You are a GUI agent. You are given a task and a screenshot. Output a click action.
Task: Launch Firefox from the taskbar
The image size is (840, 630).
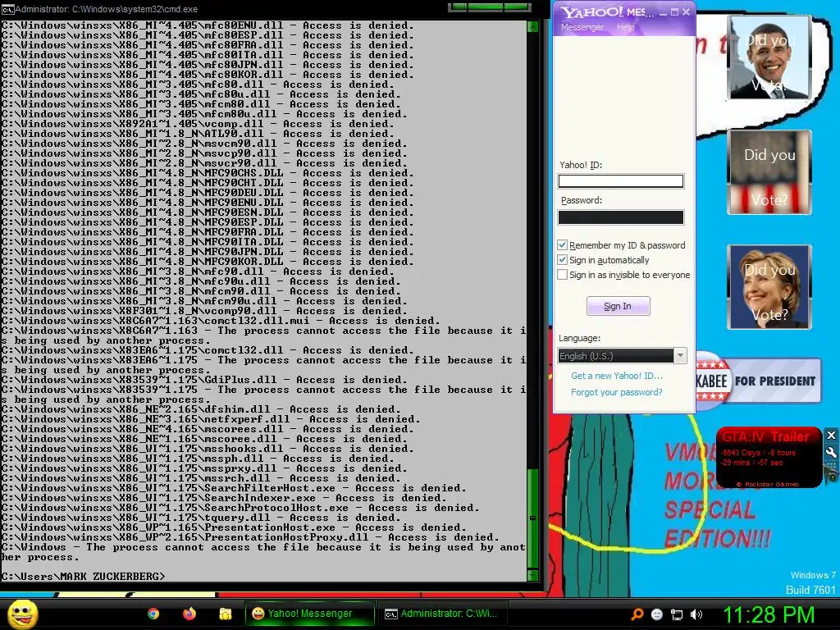point(189,614)
